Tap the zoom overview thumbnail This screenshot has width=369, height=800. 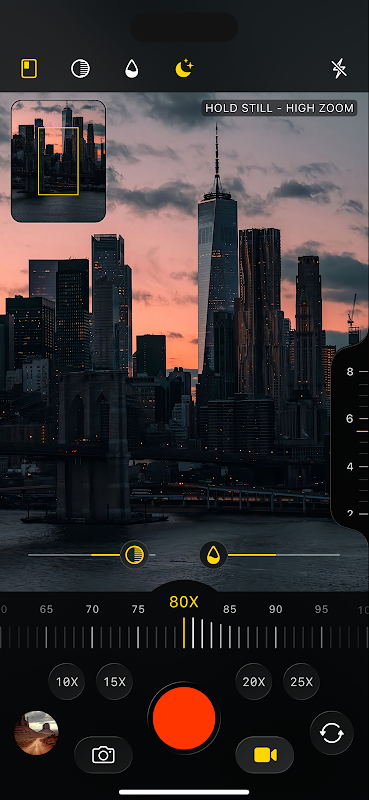click(x=59, y=161)
